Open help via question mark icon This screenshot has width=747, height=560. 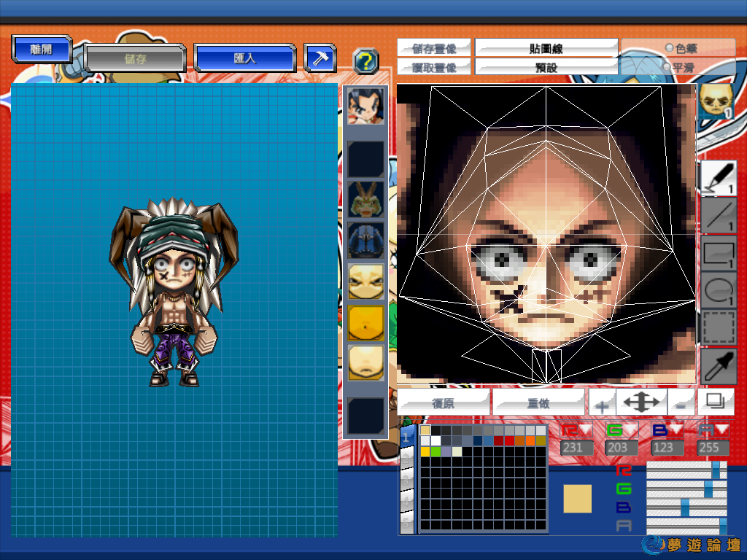(x=365, y=61)
